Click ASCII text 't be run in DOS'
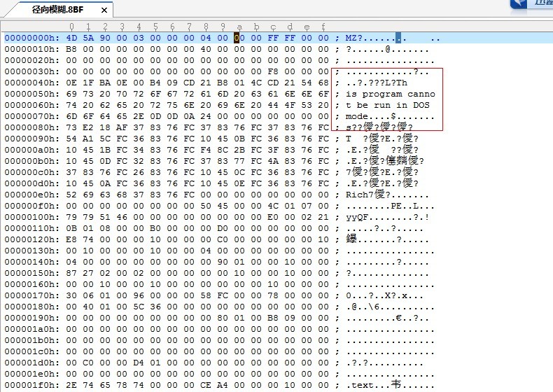The image size is (553, 392). [387, 105]
